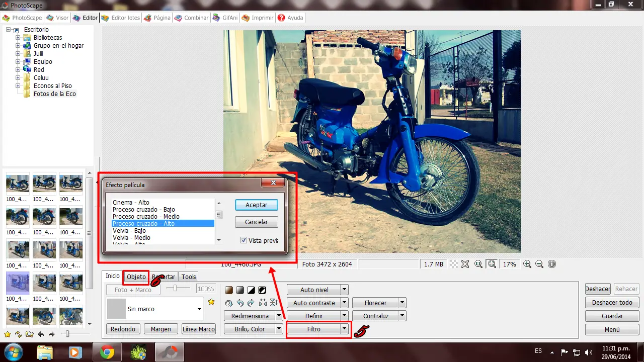Open Windows Media Player from taskbar
644x362 pixels.
pos(75,352)
